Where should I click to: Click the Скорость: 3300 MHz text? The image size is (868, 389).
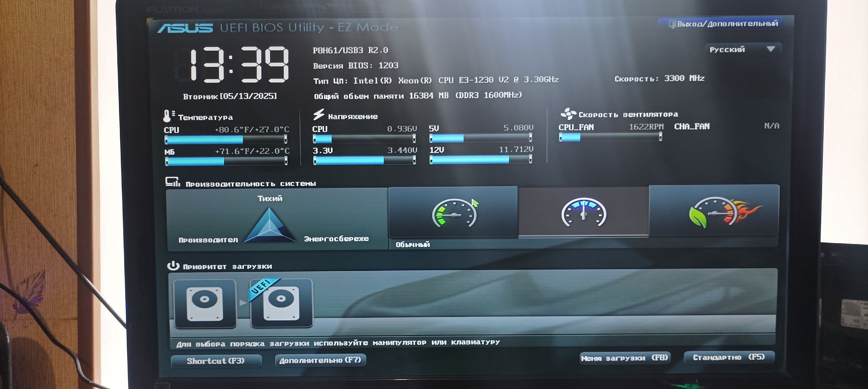click(659, 79)
